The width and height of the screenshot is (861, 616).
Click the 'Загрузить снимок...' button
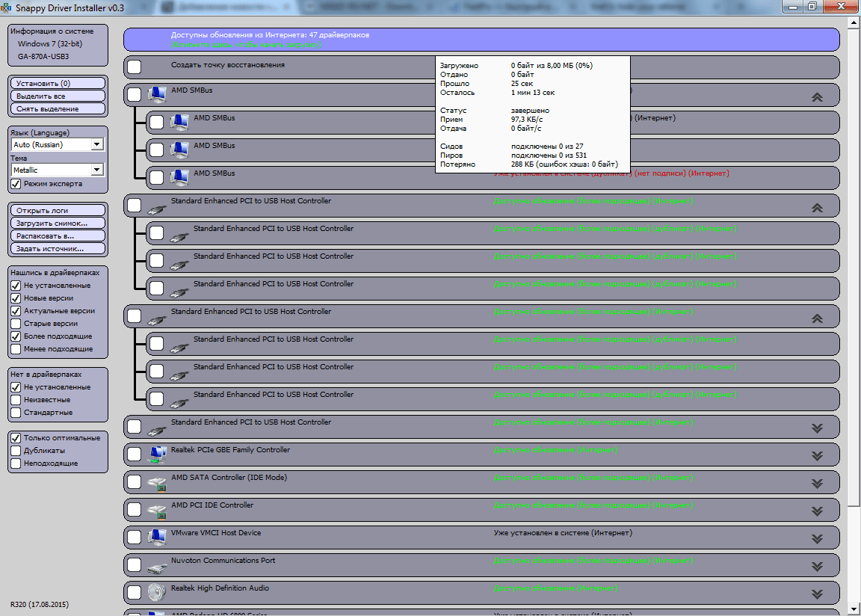coord(58,223)
